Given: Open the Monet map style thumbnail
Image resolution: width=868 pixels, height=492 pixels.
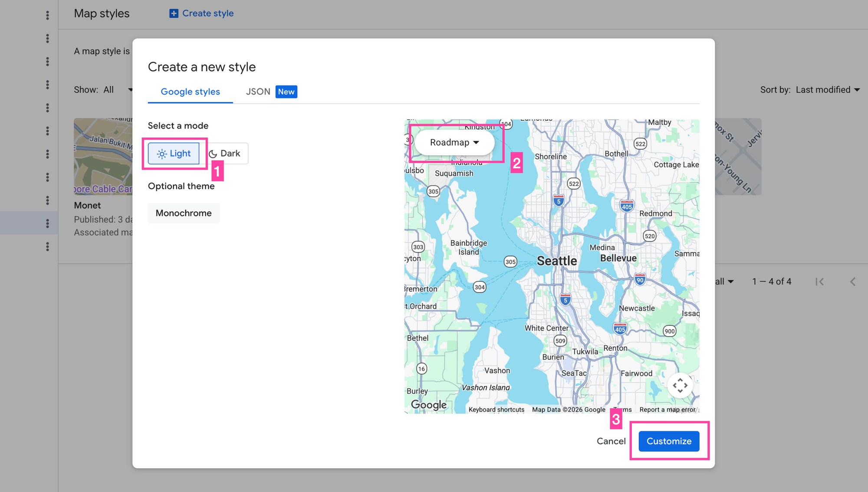Looking at the screenshot, I should [x=103, y=157].
